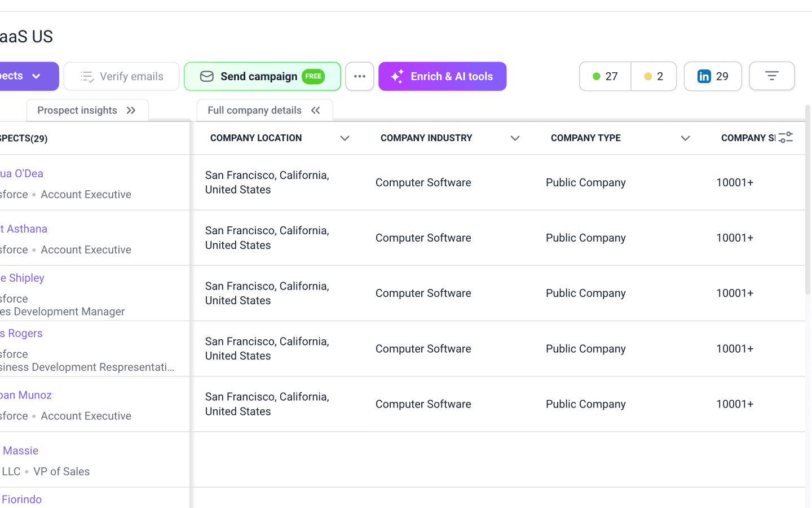Click Shipley row's Computer Software cell

pos(423,293)
